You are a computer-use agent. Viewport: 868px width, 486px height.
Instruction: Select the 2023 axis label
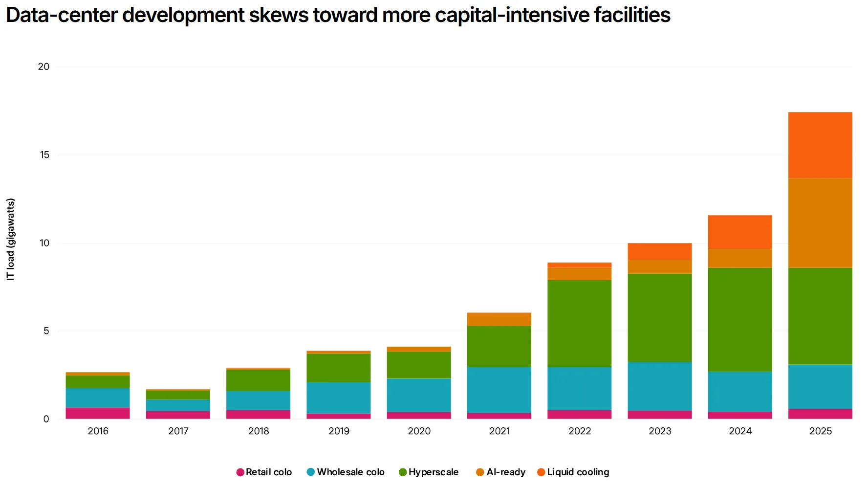[659, 431]
